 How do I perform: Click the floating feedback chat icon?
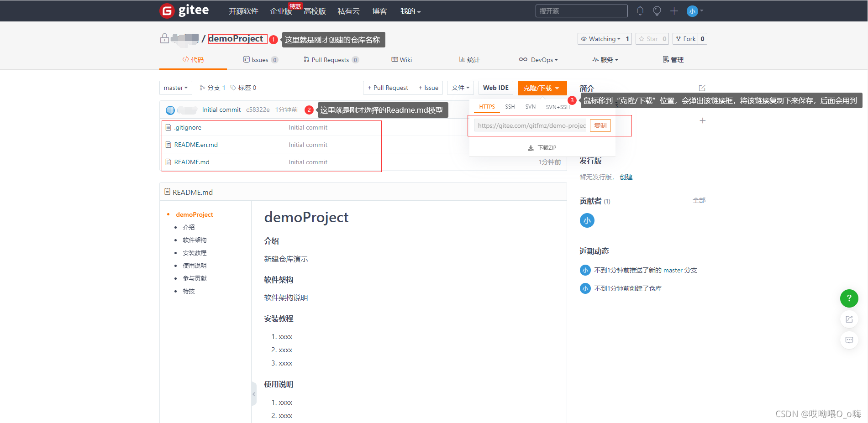click(849, 340)
